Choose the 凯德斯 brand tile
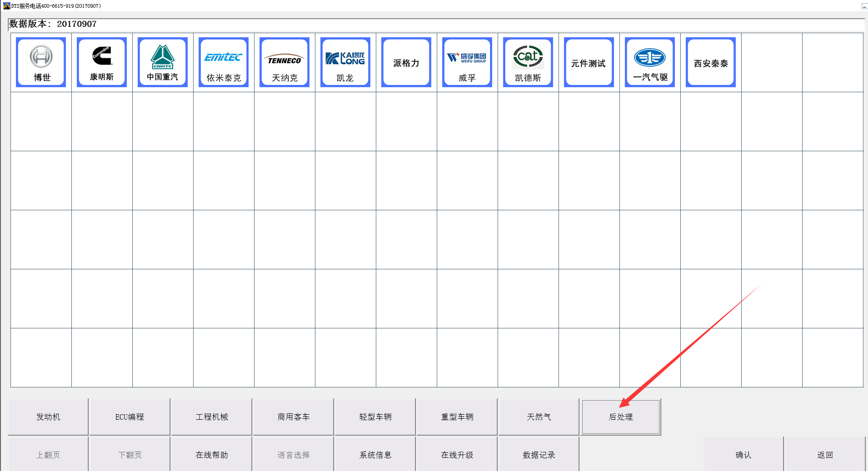 point(528,62)
